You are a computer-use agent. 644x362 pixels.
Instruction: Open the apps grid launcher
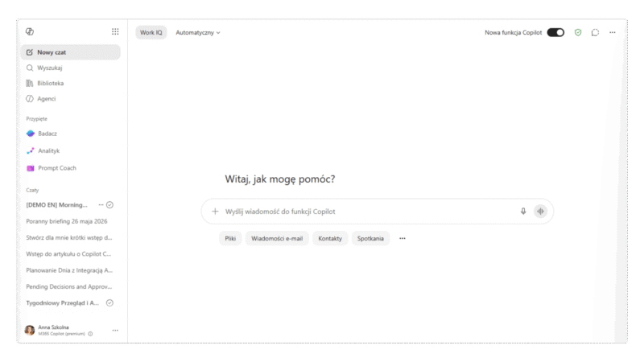pos(115,31)
